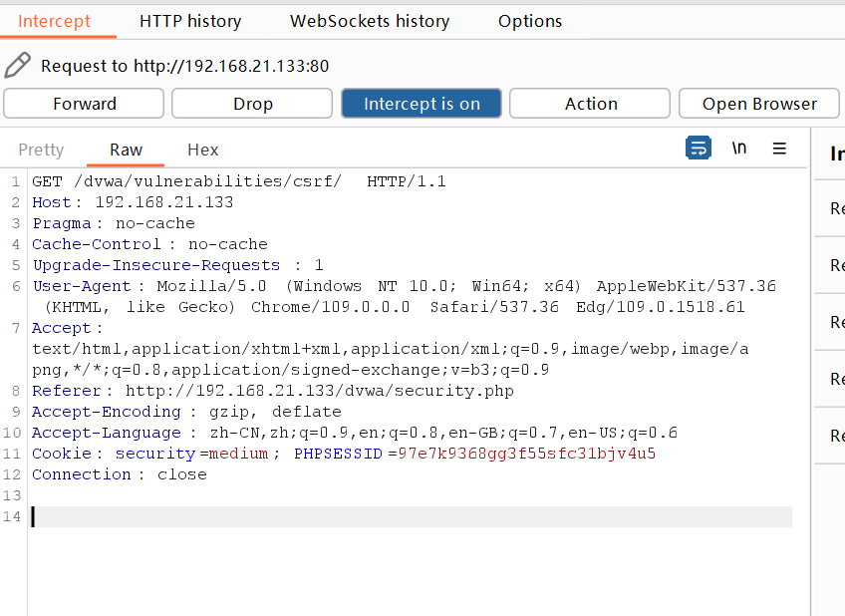Toggle the word wrap icon

point(699,149)
